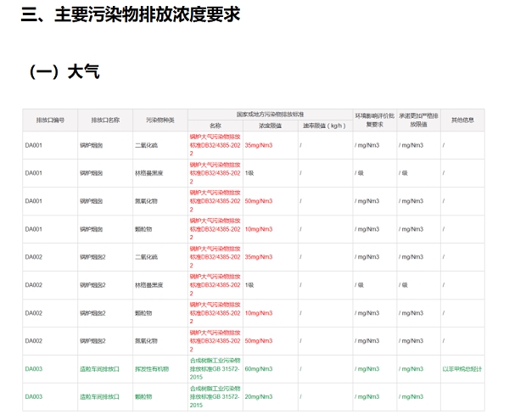Select 造粒车间排放口 in the last table row

coord(100,396)
